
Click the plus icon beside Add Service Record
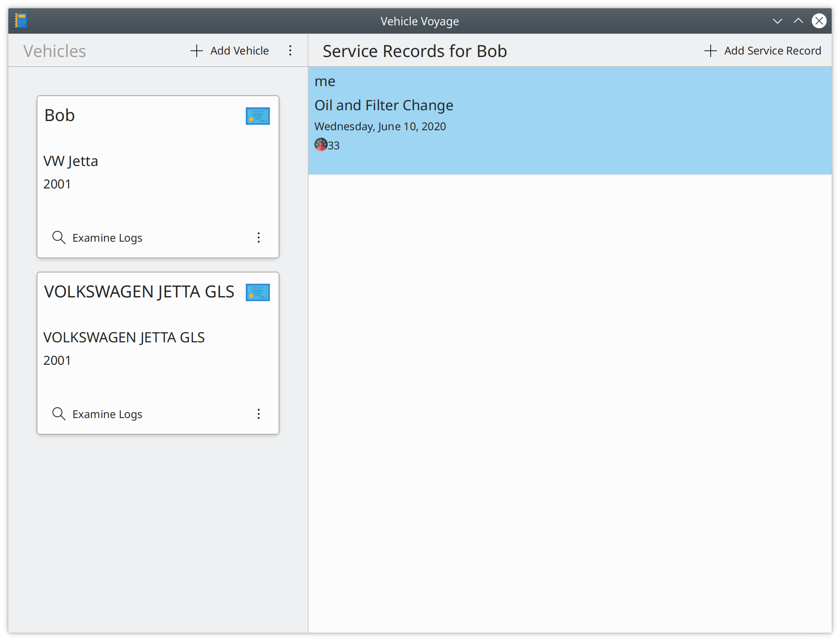point(710,51)
